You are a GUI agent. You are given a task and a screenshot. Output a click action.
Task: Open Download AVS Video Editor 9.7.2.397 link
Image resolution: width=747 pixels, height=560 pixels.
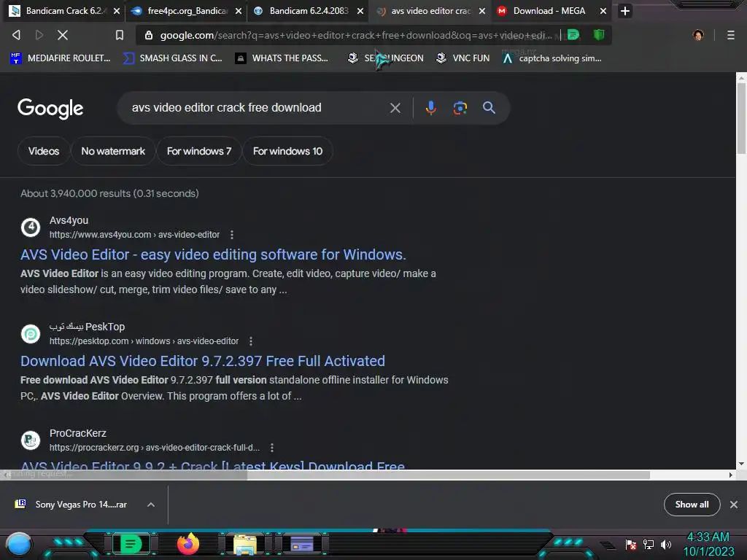[x=203, y=361]
